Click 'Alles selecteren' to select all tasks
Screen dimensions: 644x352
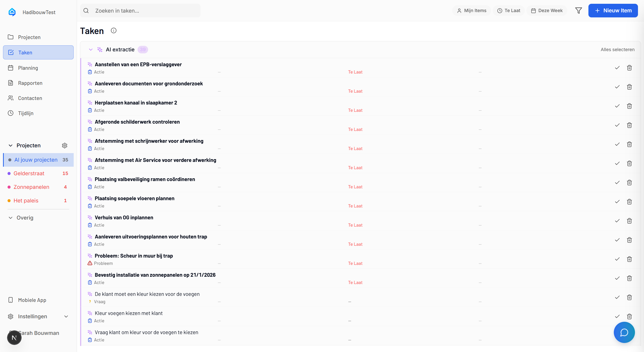click(618, 49)
